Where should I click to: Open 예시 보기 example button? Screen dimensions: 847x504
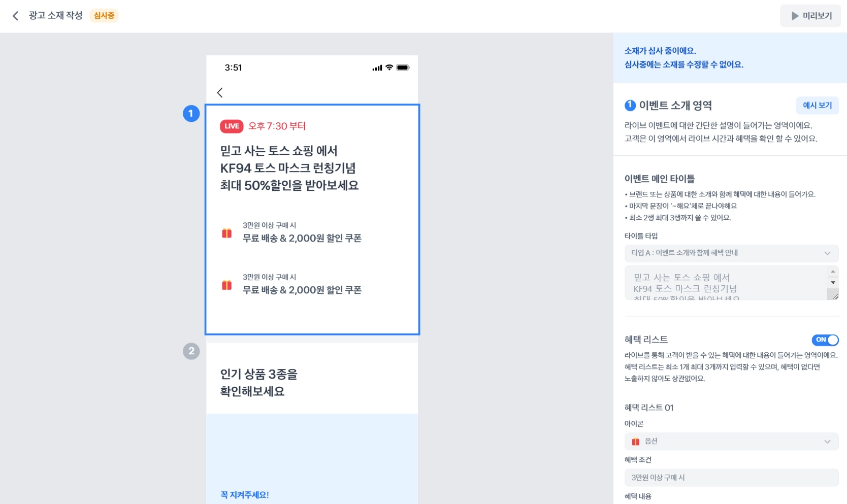click(818, 105)
